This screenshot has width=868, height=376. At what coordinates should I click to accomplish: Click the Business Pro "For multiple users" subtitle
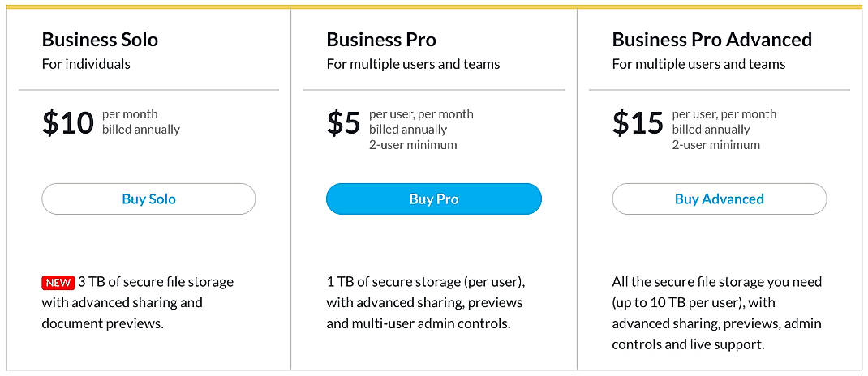pos(413,64)
